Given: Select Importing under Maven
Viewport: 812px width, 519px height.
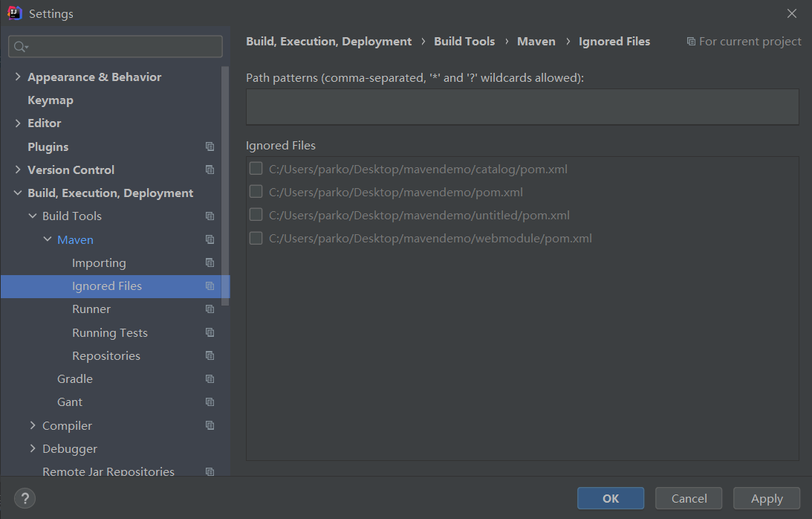Looking at the screenshot, I should pyautogui.click(x=99, y=263).
